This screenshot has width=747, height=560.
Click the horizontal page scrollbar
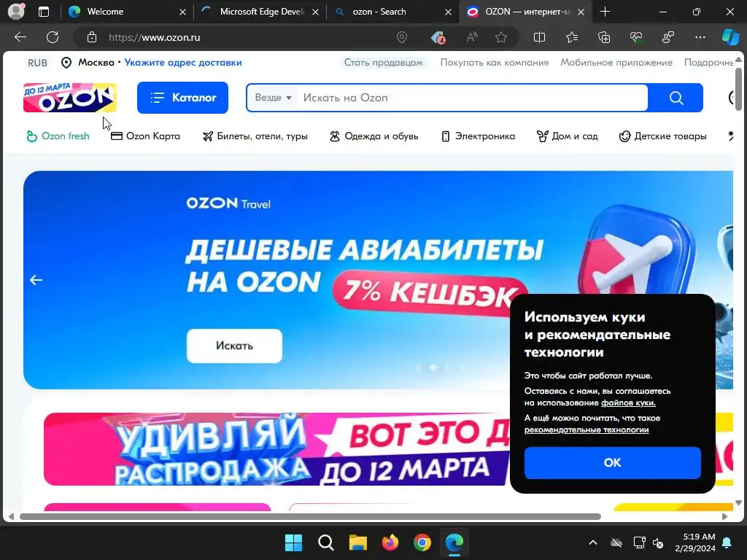(310, 517)
